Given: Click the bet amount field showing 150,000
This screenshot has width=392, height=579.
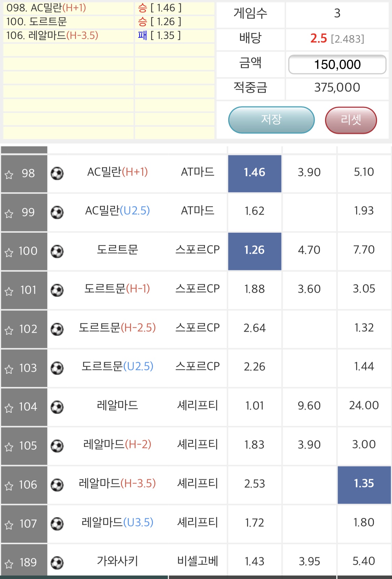Looking at the screenshot, I should pos(337,65).
